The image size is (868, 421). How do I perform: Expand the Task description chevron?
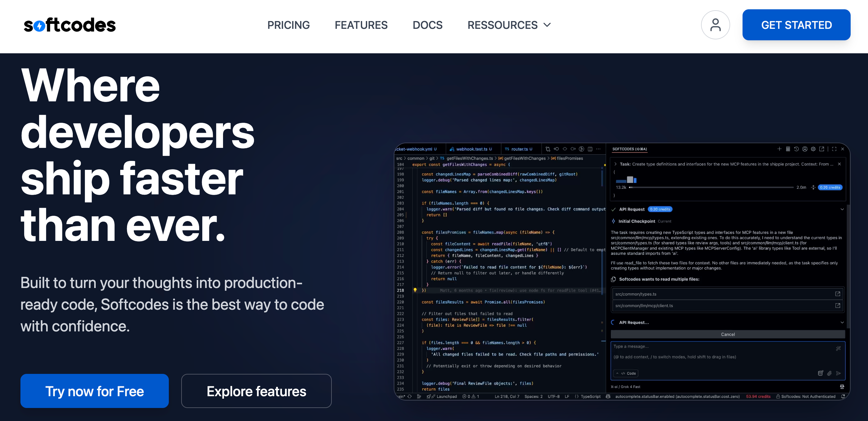tap(615, 164)
